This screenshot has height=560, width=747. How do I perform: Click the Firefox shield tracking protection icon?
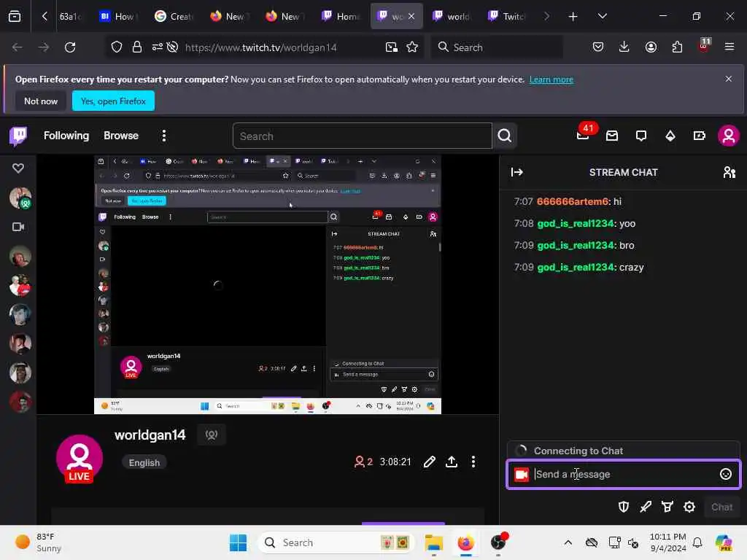pos(117,47)
